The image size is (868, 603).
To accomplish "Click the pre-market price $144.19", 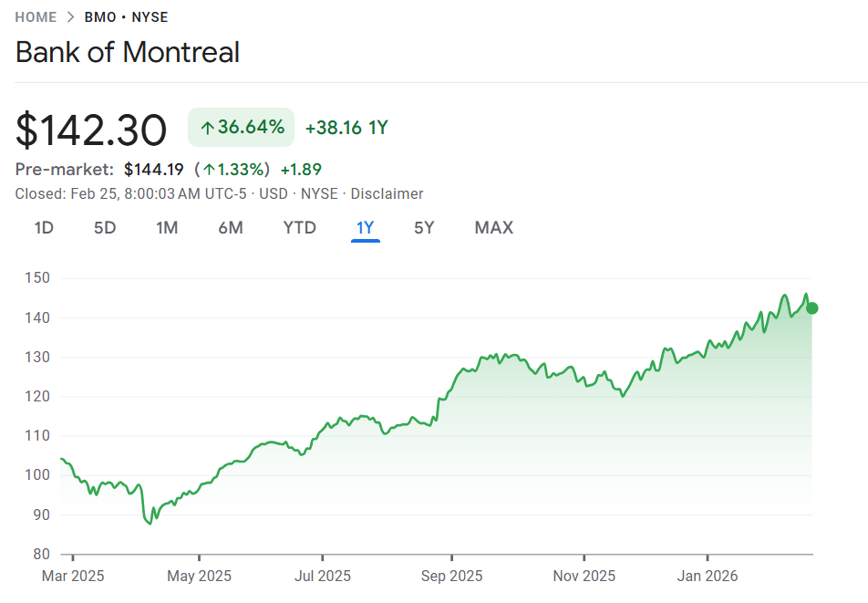I will (x=154, y=170).
